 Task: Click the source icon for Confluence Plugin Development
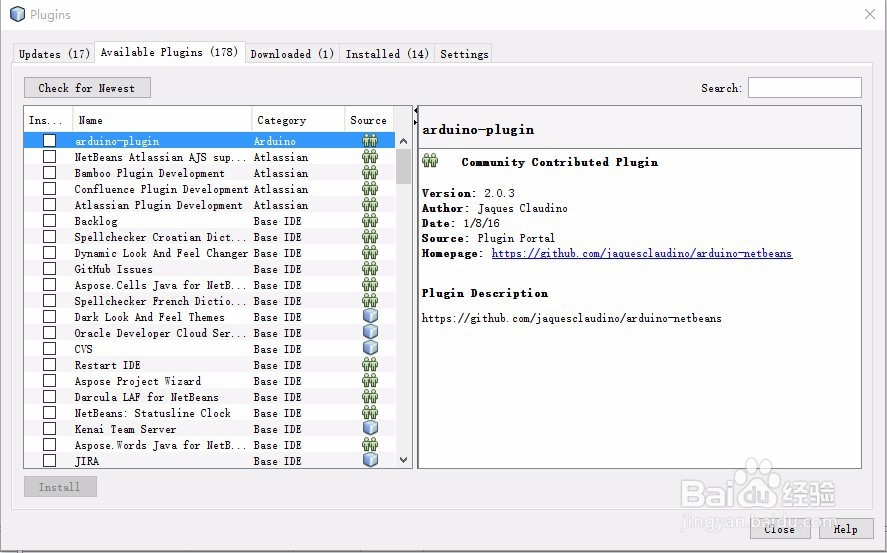click(370, 188)
